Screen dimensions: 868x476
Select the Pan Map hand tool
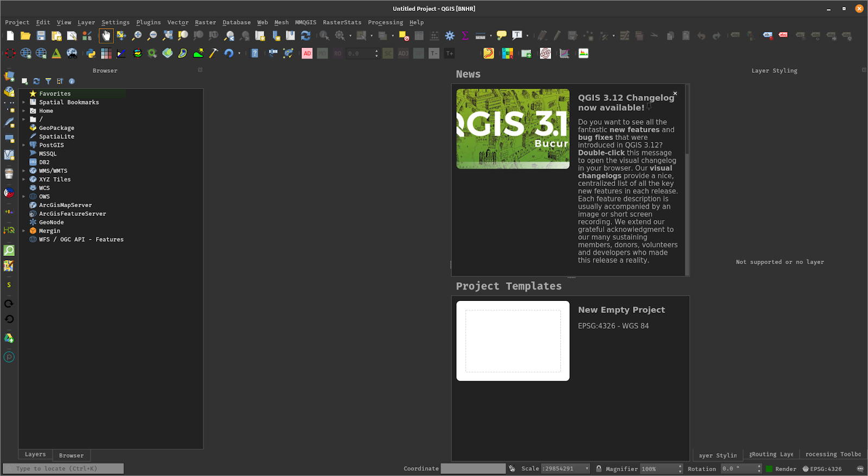[x=106, y=36]
